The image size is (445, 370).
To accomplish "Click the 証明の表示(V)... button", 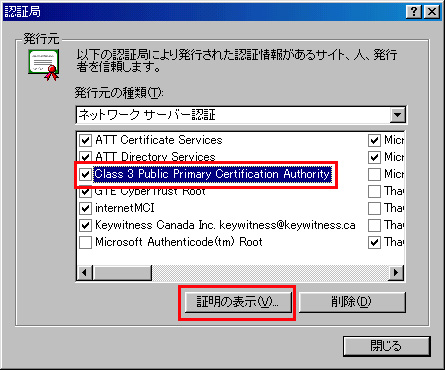I will (237, 302).
